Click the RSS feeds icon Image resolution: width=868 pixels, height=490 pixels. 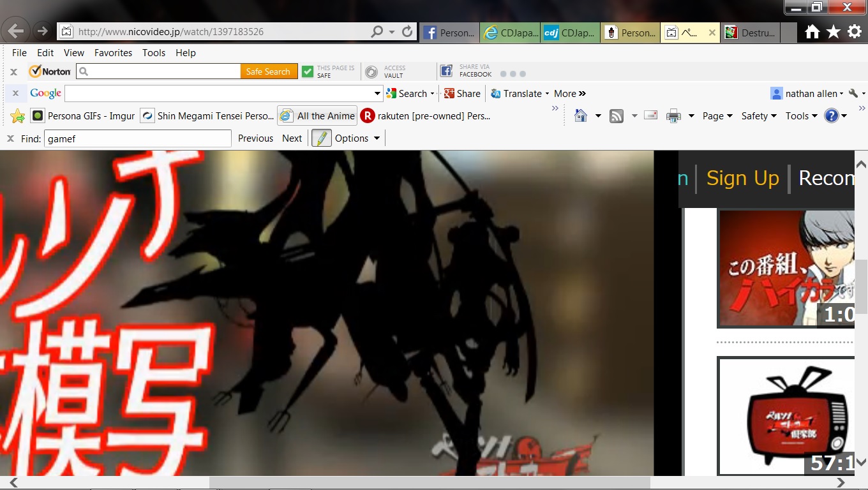point(617,115)
